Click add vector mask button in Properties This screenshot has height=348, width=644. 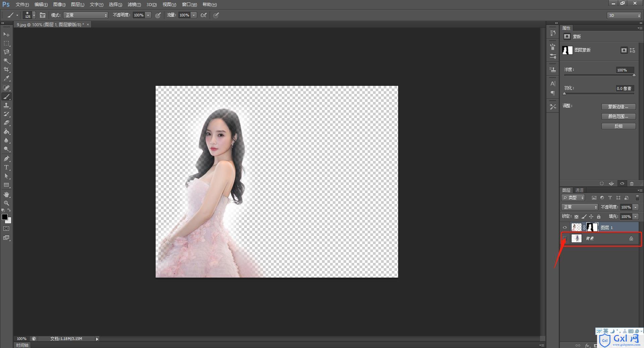633,50
